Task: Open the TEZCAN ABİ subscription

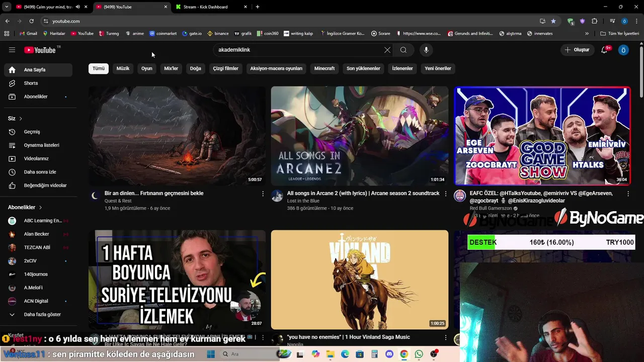Action: pos(38,247)
